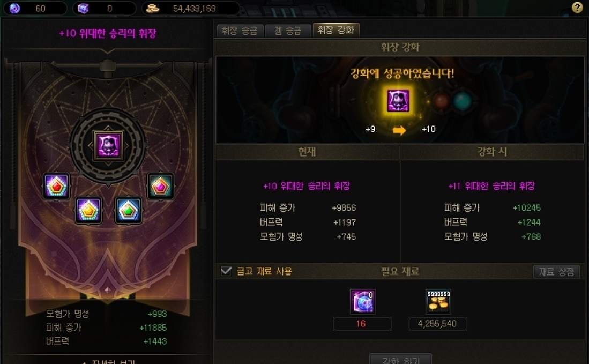
Task: Click the help question mark icon
Action: click(577, 8)
